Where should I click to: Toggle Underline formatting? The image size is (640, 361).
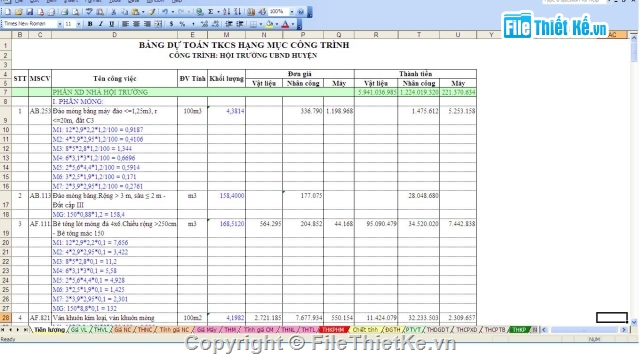pos(111,24)
